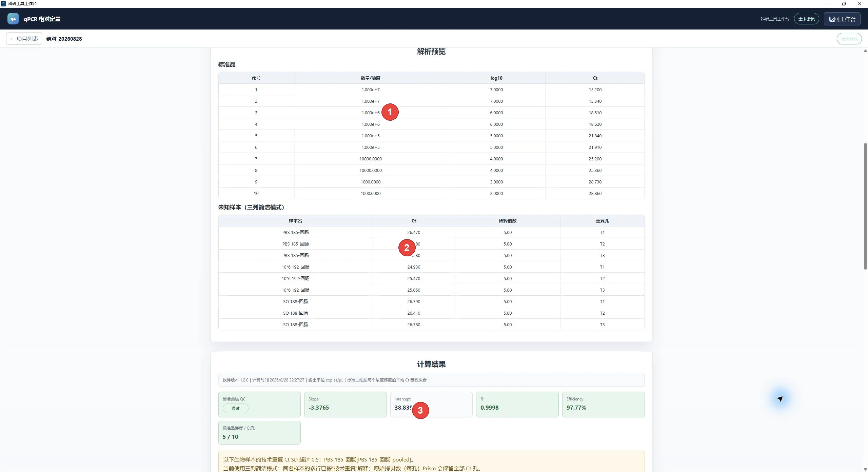Click the 计算结果 heading

coord(431,364)
